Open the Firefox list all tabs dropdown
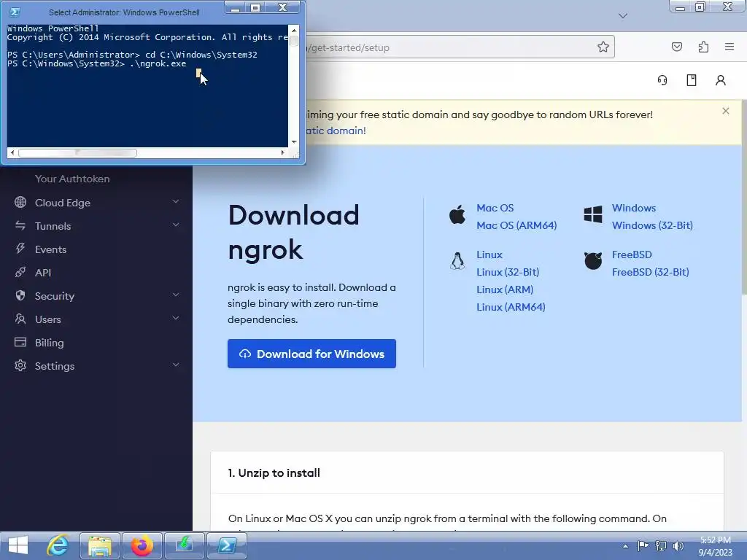The width and height of the screenshot is (747, 560). tap(623, 16)
